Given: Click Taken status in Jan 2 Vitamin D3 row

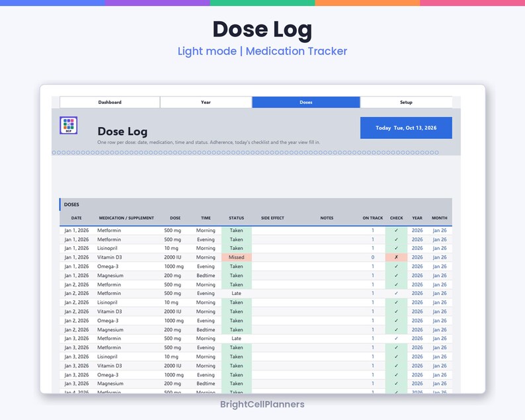Looking at the screenshot, I should (x=237, y=312).
